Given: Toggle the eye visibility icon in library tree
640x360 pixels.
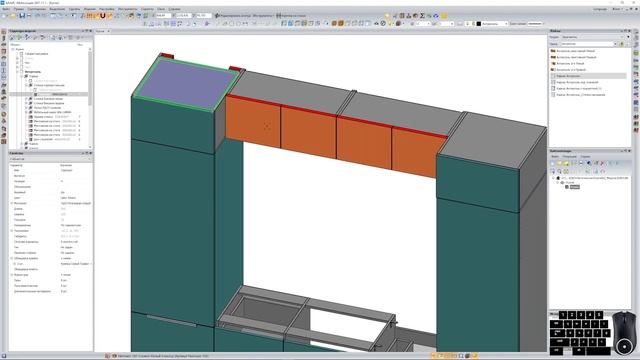Looking at the screenshot, I should [x=562, y=182].
